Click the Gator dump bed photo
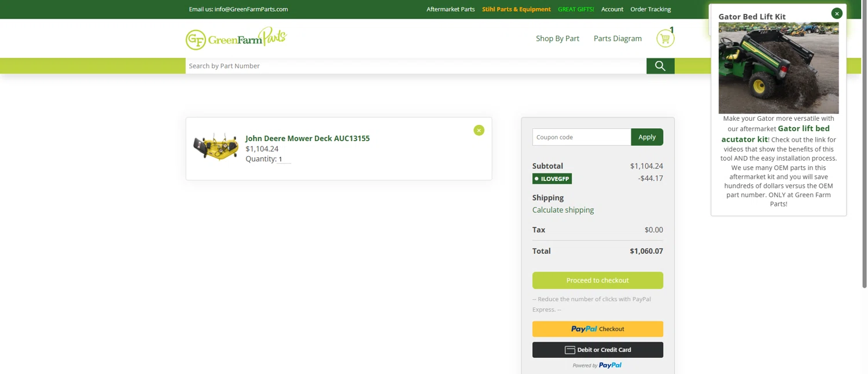Viewport: 868px width, 374px height. point(778,68)
